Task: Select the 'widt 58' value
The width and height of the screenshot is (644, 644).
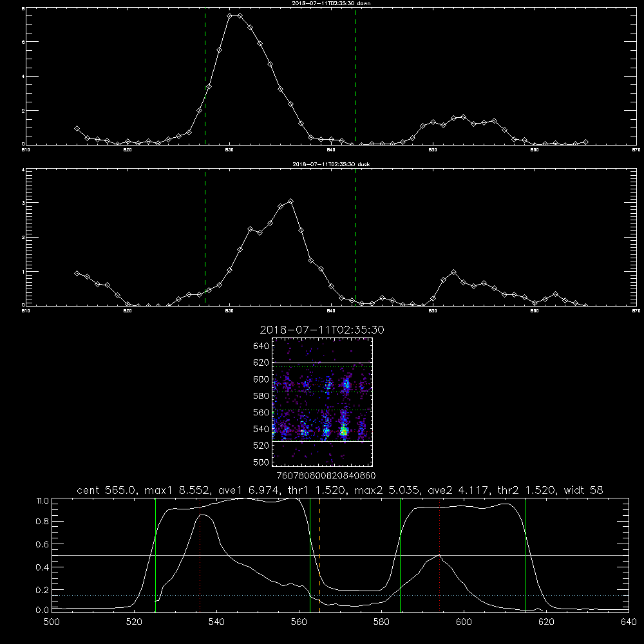Action: [x=583, y=490]
